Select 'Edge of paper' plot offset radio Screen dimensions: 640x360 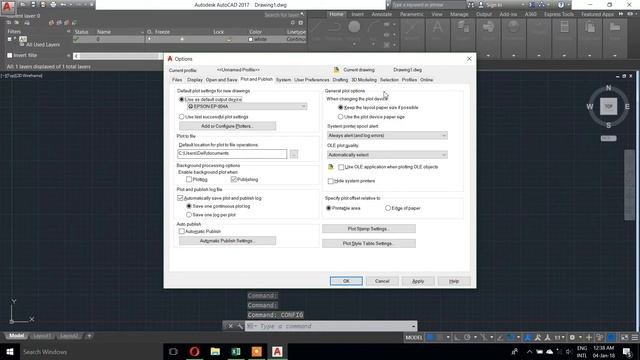tap(388, 208)
